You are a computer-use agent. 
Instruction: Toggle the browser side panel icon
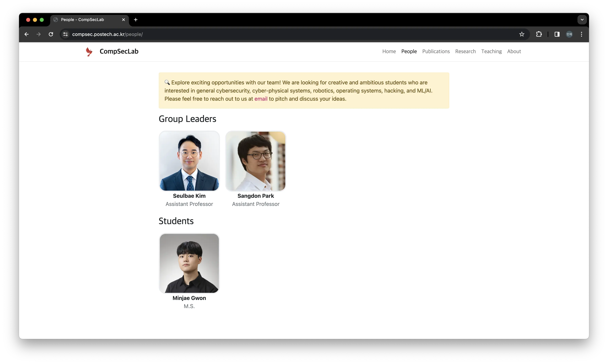(557, 34)
